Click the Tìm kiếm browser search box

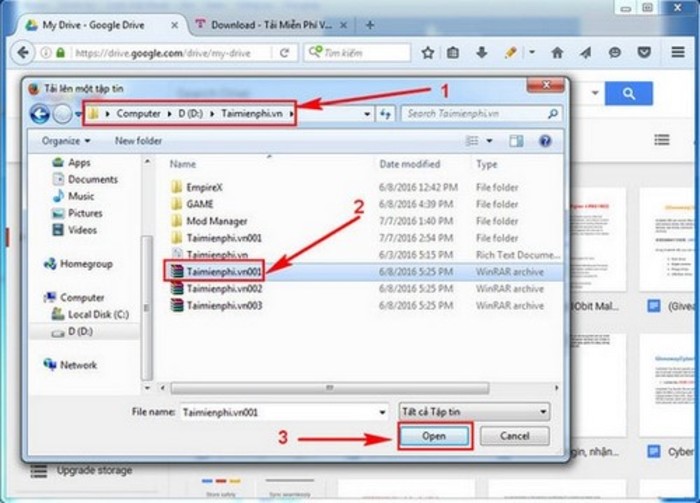[x=357, y=53]
